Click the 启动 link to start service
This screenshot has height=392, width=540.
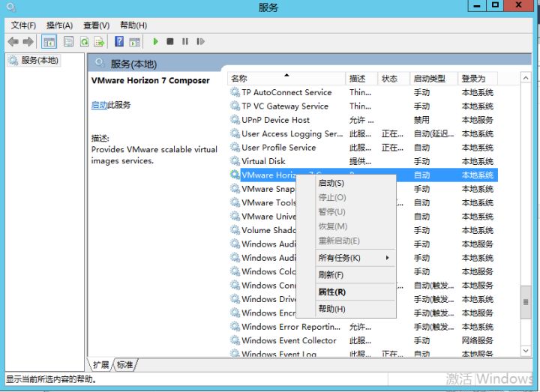pyautogui.click(x=99, y=105)
